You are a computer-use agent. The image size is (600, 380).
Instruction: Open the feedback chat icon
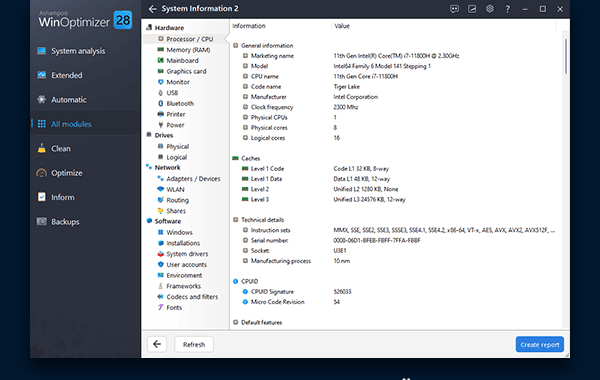[x=454, y=9]
